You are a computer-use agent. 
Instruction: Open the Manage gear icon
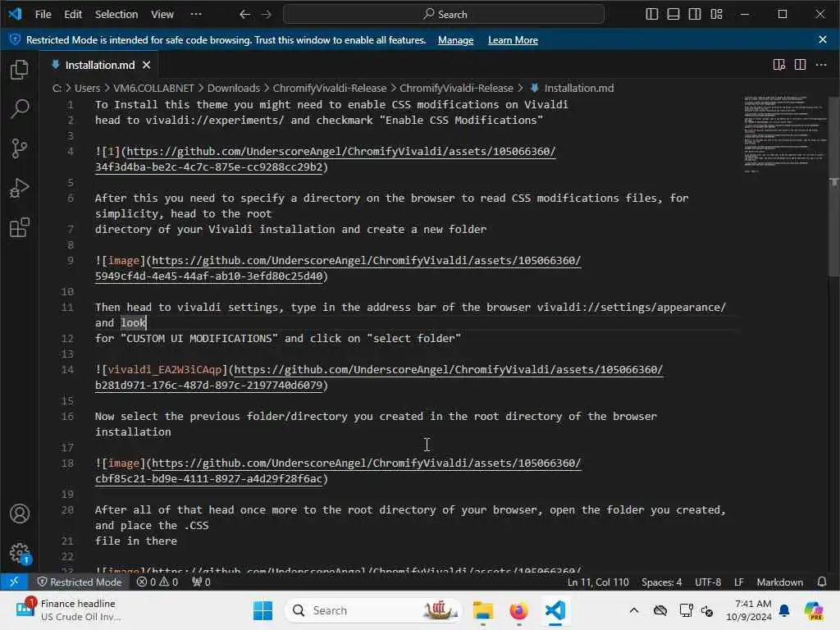tap(20, 553)
